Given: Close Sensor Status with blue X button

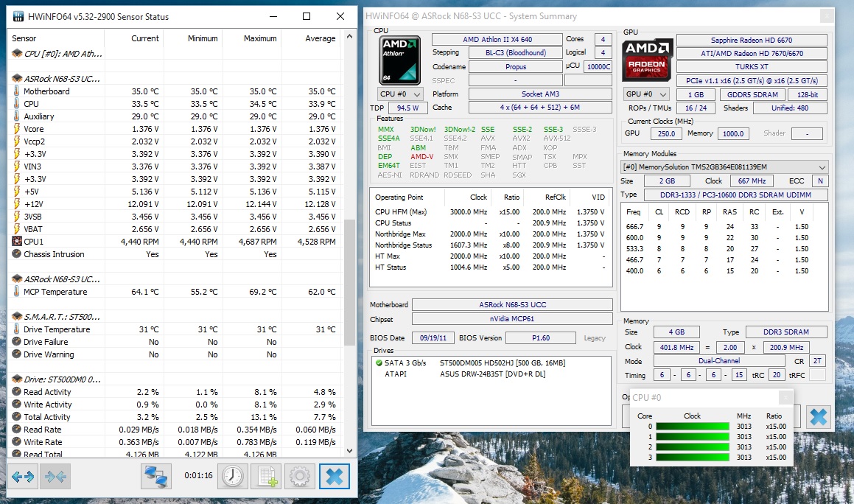Looking at the screenshot, I should pos(334,477).
